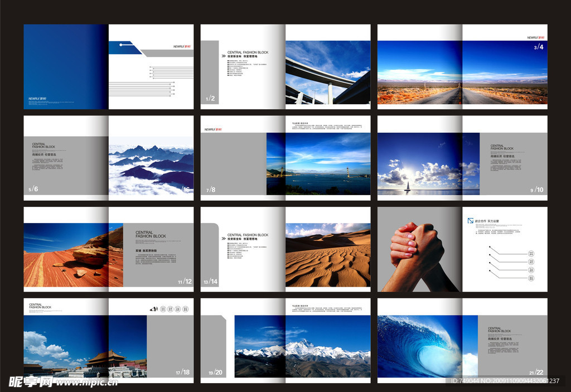The image size is (571, 392).
Task: Select the solid blue cover page
Action: coord(66,67)
